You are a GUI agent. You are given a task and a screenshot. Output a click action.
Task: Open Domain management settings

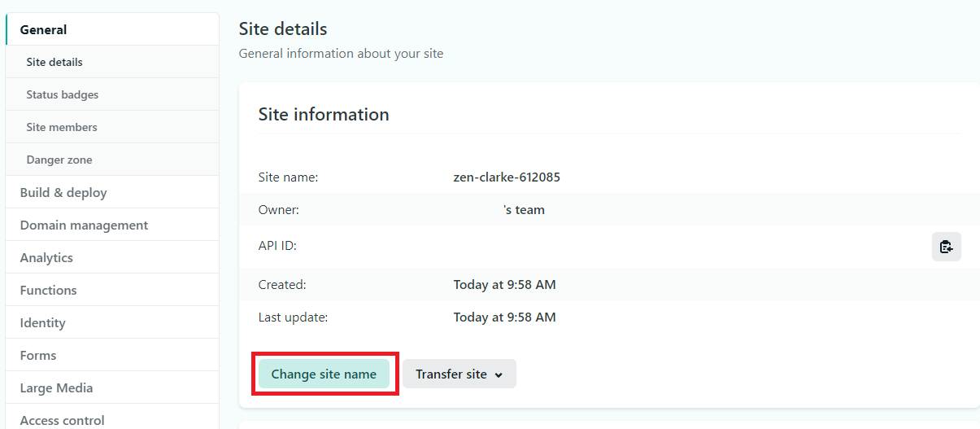point(112,225)
